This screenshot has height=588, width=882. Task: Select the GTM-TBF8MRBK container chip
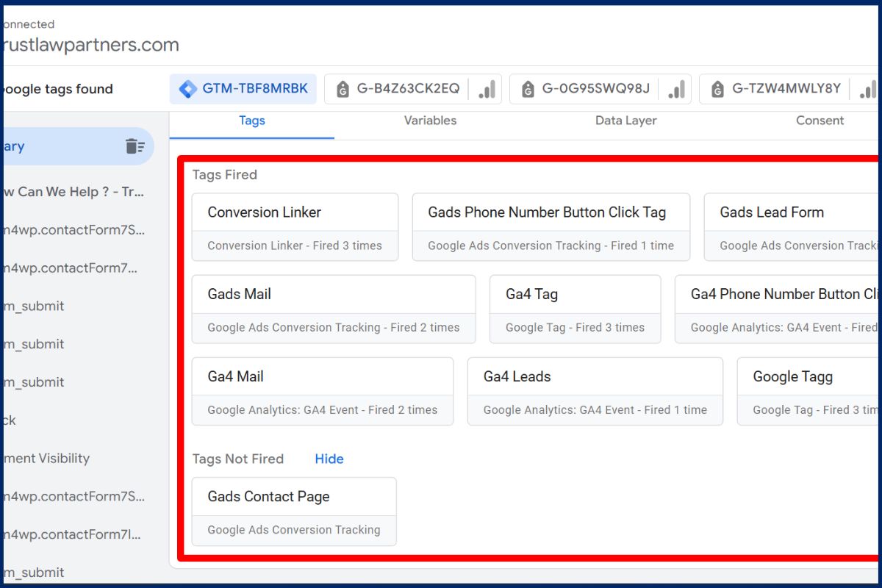[243, 89]
